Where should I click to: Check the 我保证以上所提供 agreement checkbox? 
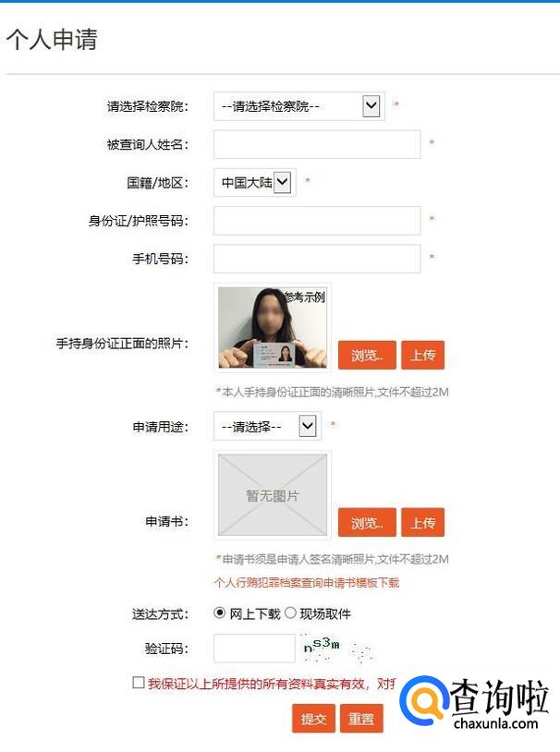coord(139,683)
